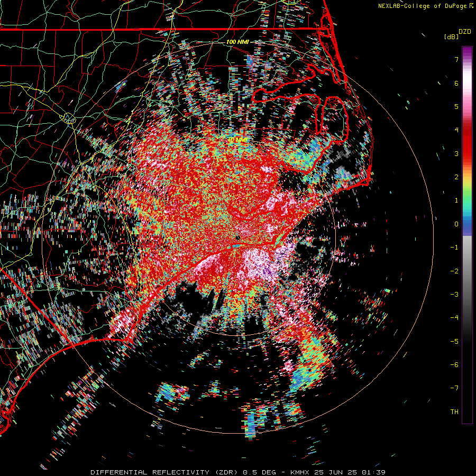Click the -1 tick on the scale
The height and width of the screenshot is (476, 476).
tap(454, 248)
